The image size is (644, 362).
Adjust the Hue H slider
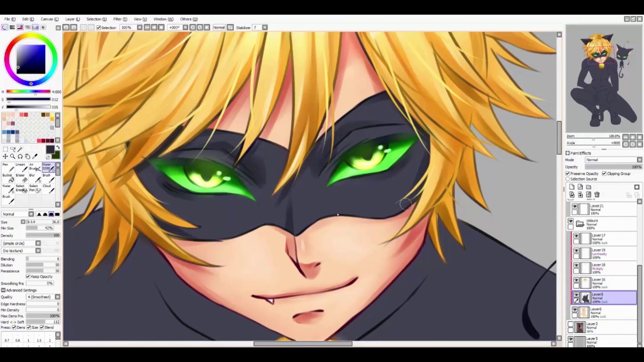28,92
